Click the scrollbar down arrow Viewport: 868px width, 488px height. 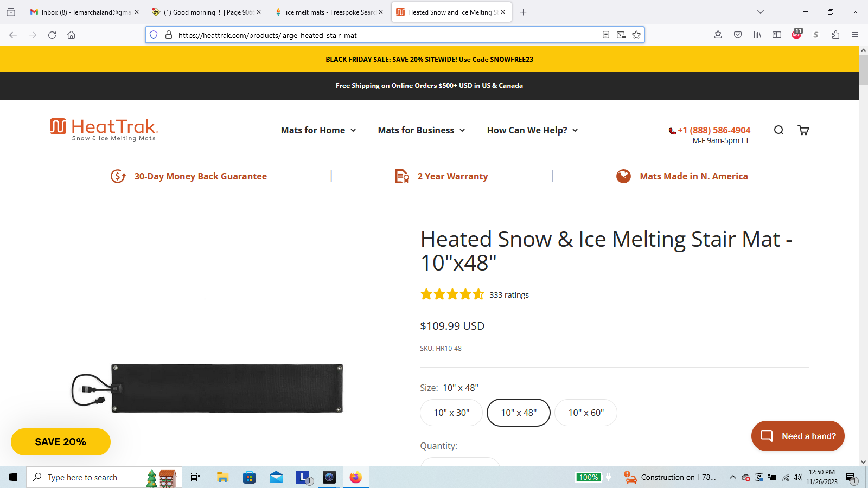[x=863, y=462]
